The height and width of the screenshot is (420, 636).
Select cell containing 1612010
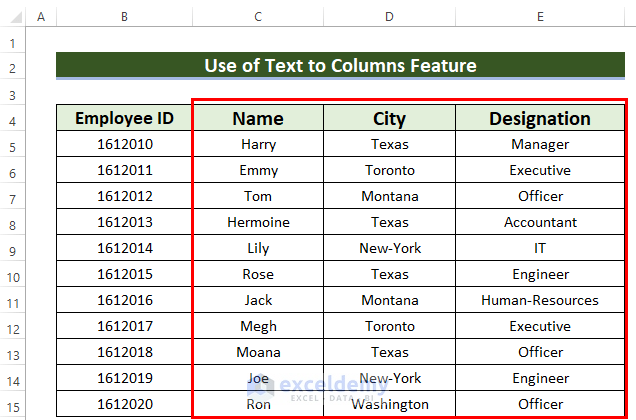(x=124, y=144)
